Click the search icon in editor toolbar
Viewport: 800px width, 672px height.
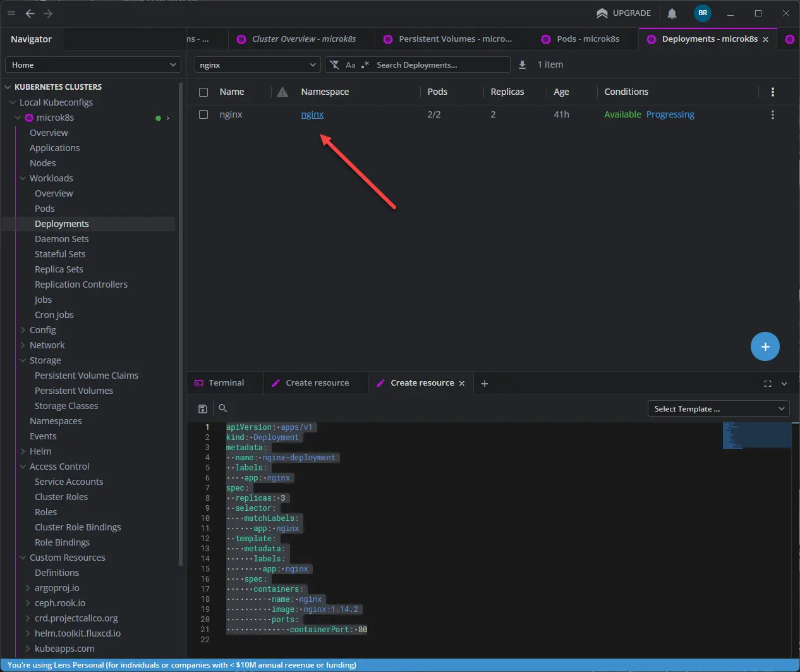223,408
